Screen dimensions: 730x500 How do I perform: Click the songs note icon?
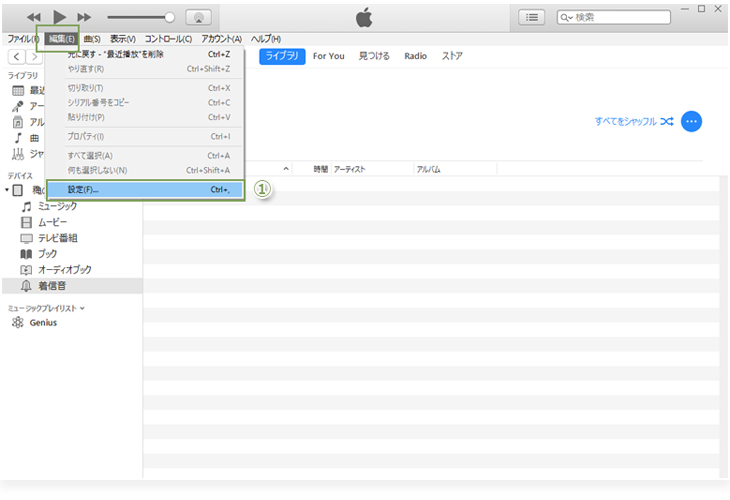pyautogui.click(x=18, y=138)
